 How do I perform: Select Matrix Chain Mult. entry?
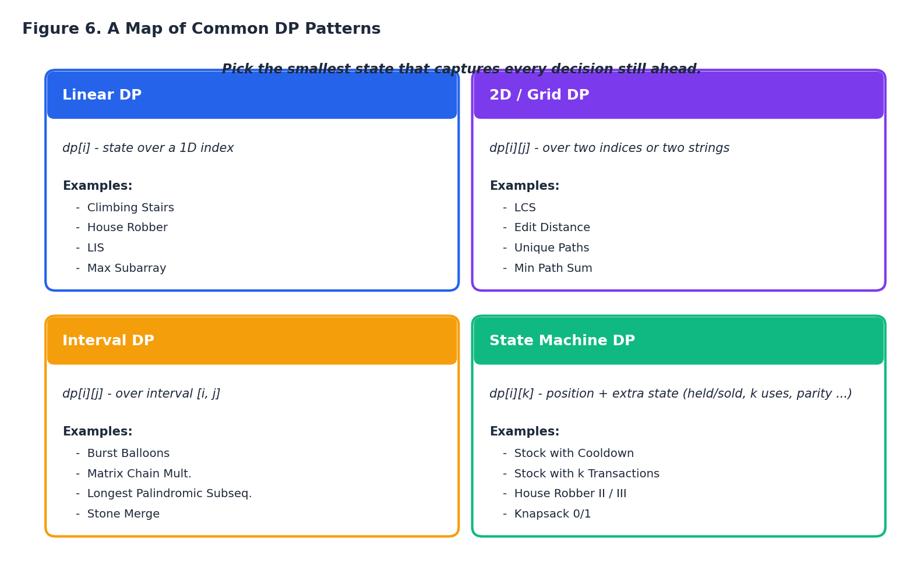pos(139,474)
